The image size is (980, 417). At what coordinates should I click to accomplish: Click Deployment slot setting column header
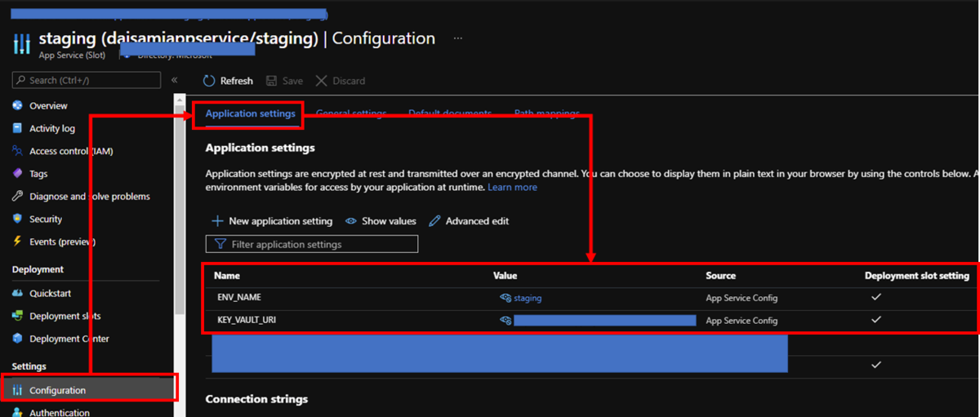pyautogui.click(x=916, y=276)
